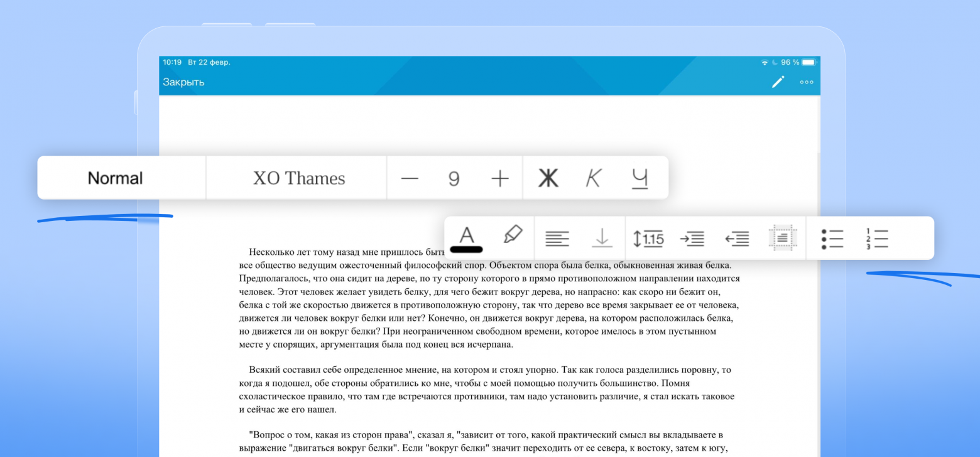Toggle underline formatting with Ч

[x=640, y=179]
